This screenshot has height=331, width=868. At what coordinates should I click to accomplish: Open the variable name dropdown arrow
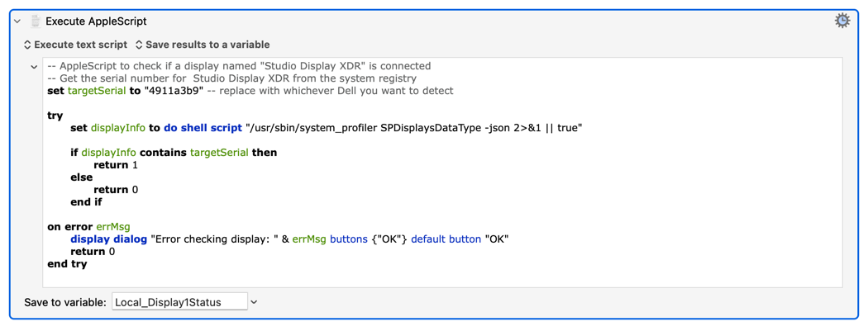click(254, 302)
